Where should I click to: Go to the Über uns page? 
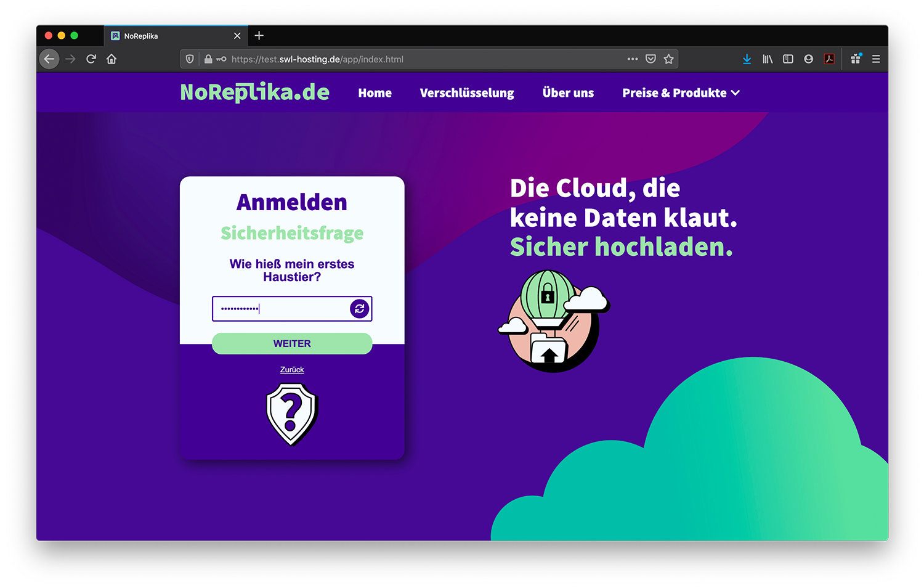(x=568, y=93)
